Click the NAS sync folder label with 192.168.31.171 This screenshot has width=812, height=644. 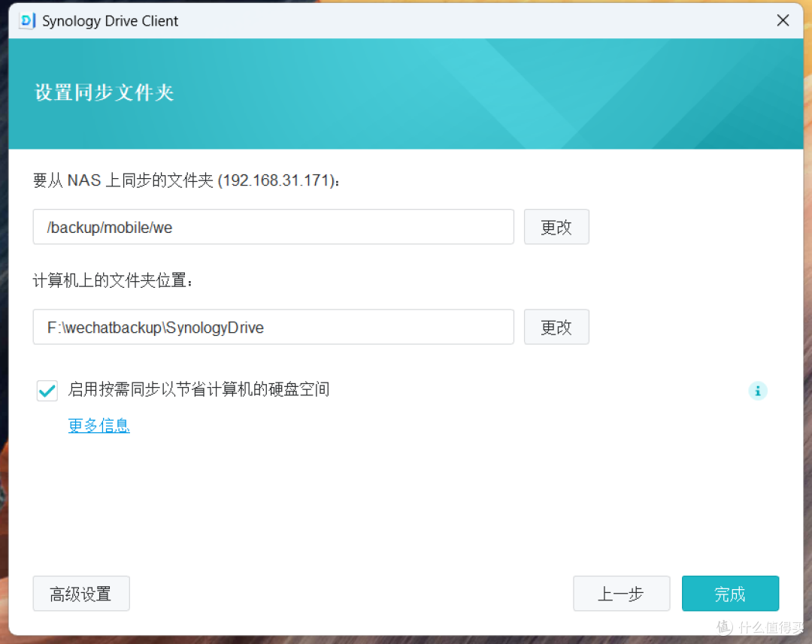click(187, 180)
